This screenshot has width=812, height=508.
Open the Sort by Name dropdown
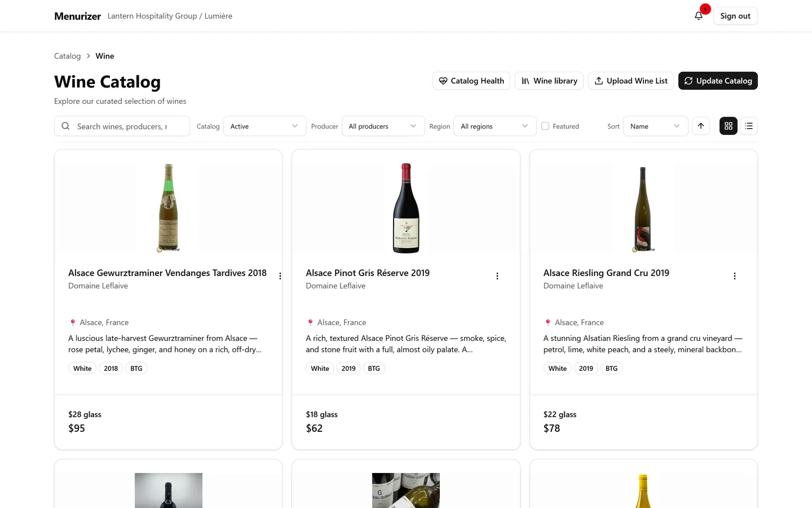click(x=656, y=126)
